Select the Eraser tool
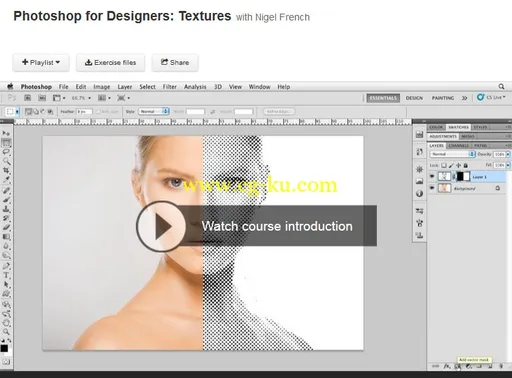 [x=6, y=228]
